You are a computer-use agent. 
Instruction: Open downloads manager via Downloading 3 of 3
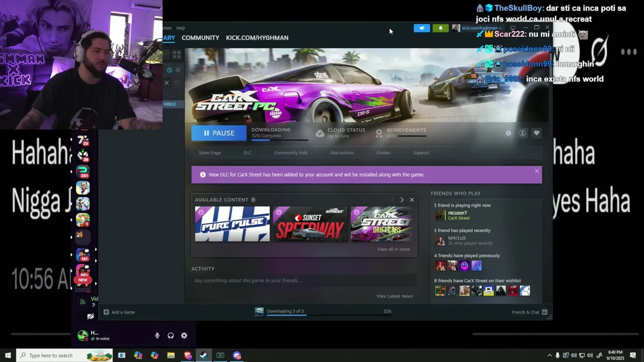click(285, 312)
